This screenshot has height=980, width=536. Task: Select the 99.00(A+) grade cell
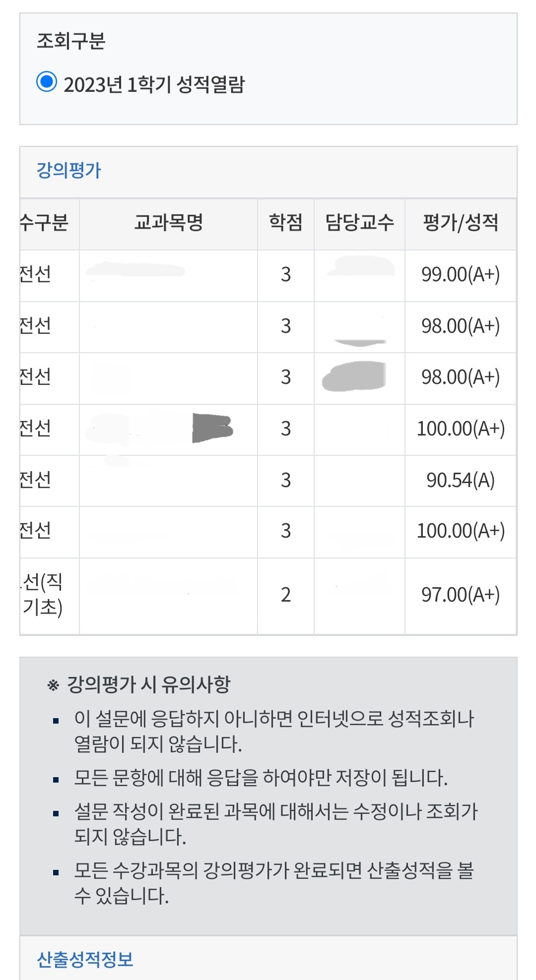(461, 274)
